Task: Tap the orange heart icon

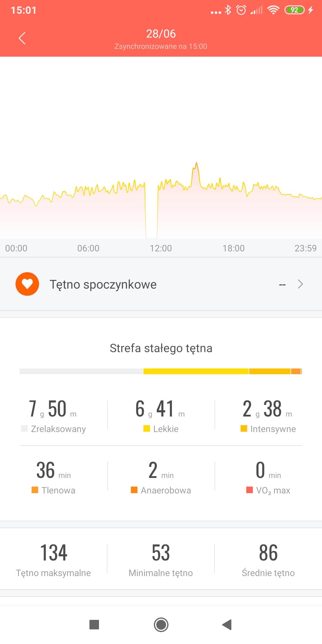Action: 27,284
